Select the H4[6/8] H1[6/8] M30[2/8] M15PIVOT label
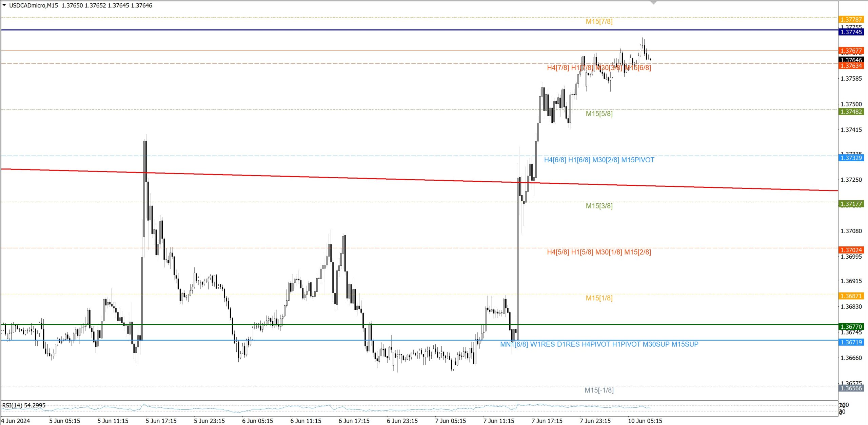Image resolution: width=868 pixels, height=425 pixels. tap(599, 160)
